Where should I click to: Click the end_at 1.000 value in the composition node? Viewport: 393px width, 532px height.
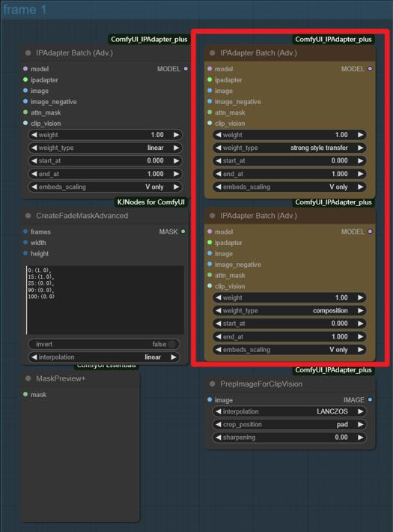[x=339, y=336]
